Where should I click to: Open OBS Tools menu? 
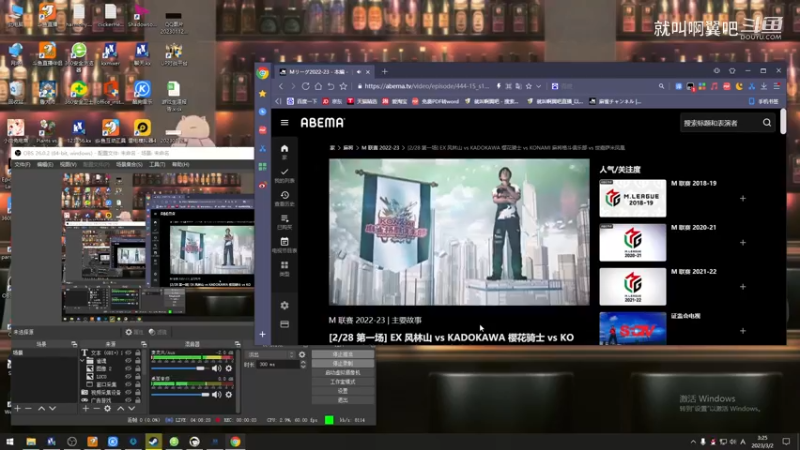pos(157,164)
